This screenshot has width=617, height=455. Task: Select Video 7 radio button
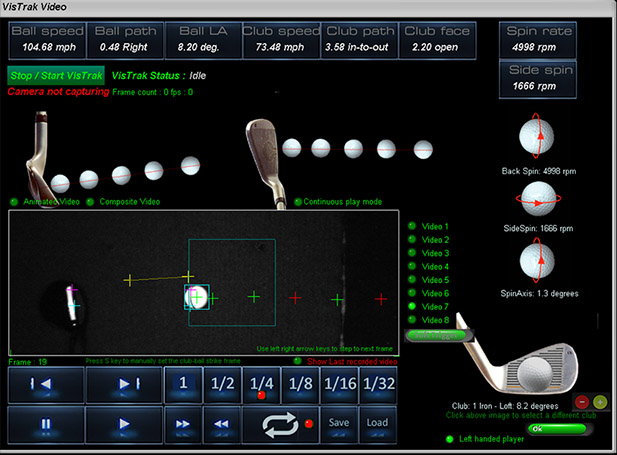coord(412,306)
